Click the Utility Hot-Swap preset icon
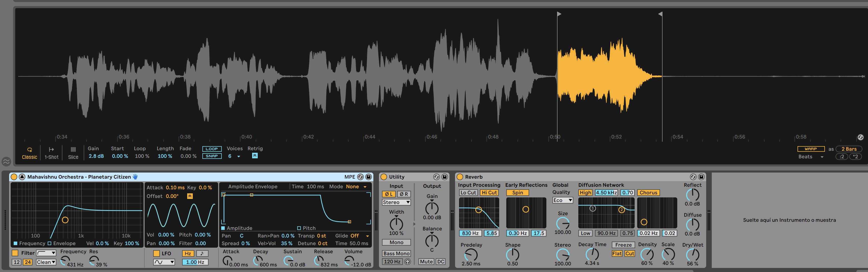Screen dimensions: 868x272 click(436, 177)
